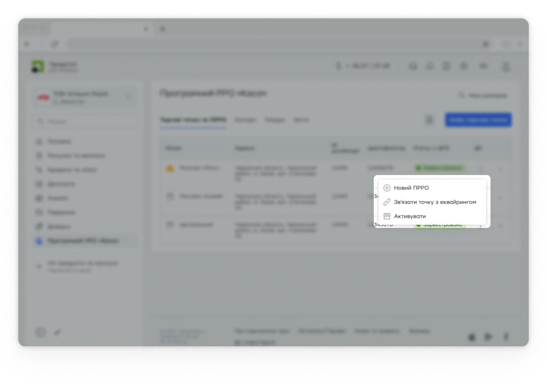Open the headset support icon in header
This screenshot has width=547, height=392.
coord(413,66)
